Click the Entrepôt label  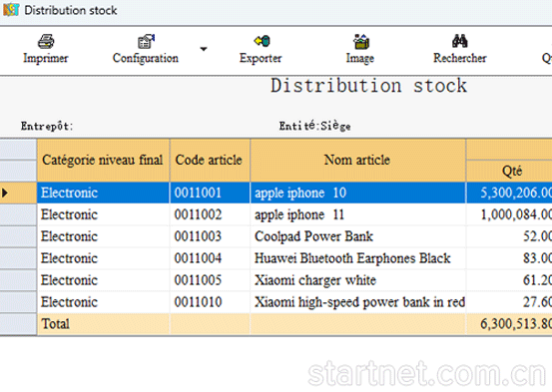pos(47,127)
